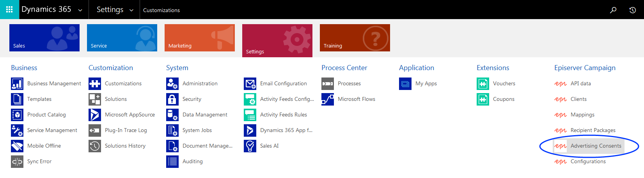Select the Sales area tile

(44, 38)
